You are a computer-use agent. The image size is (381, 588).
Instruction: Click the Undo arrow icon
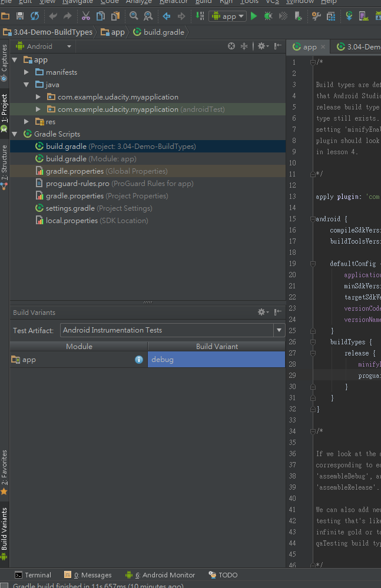click(x=53, y=16)
